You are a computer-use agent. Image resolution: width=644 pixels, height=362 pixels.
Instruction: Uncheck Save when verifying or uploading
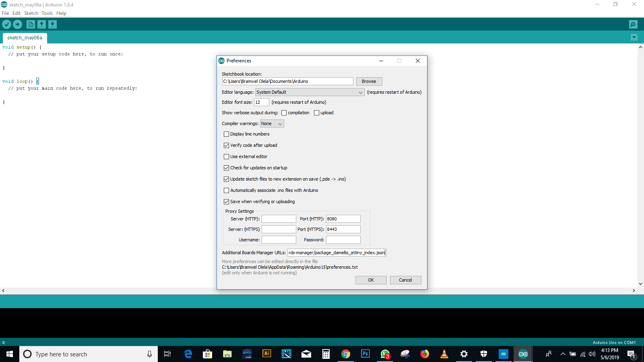pos(226,202)
